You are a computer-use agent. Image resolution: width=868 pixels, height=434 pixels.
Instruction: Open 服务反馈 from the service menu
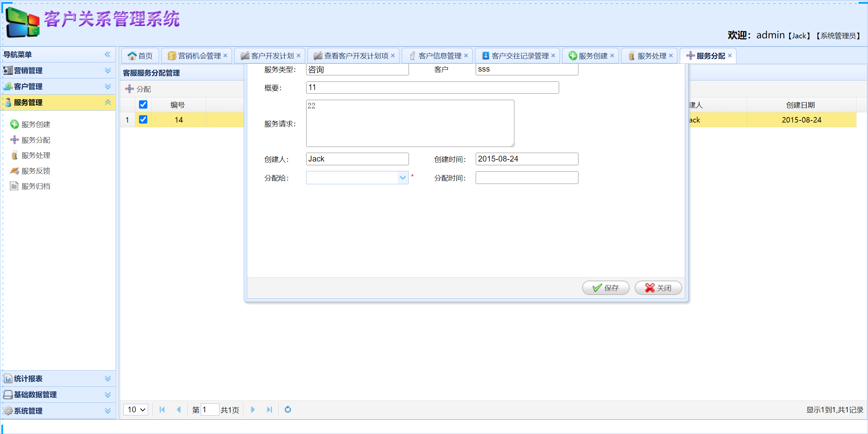point(36,170)
